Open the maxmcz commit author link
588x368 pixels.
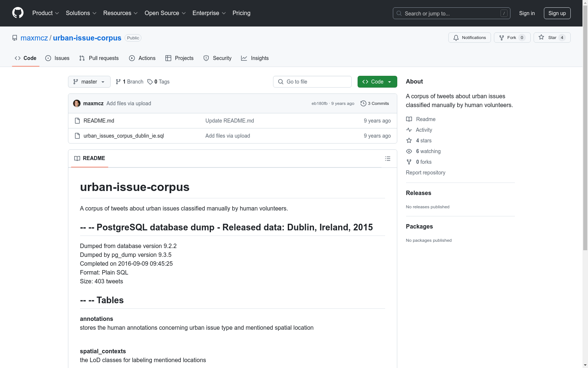pos(93,103)
